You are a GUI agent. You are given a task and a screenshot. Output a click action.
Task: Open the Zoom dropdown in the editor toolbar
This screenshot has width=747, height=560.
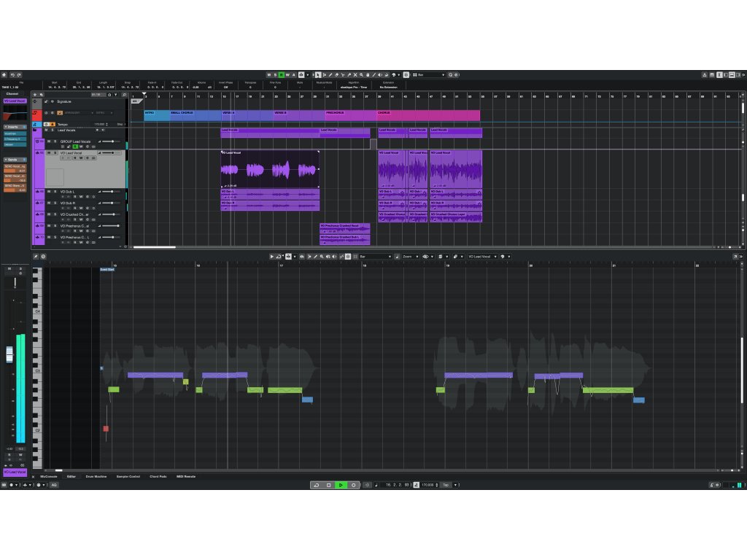410,257
